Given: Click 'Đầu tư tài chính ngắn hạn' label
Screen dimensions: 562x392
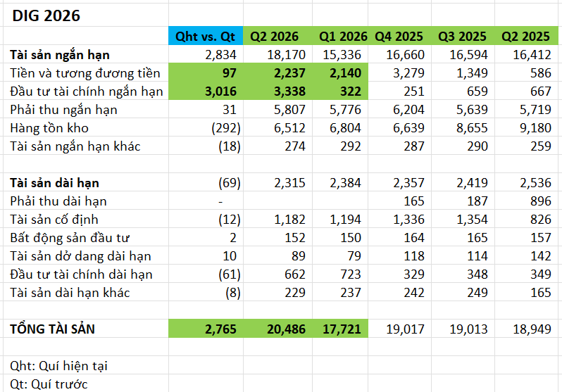Looking at the screenshot, I should (x=86, y=91).
